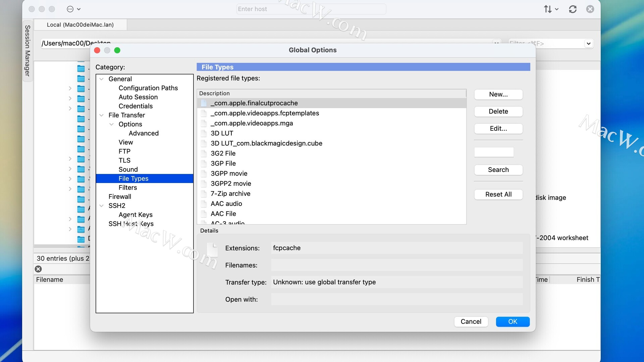Click the disconnect X icon in toolbar
The width and height of the screenshot is (644, 362).
[x=590, y=9]
